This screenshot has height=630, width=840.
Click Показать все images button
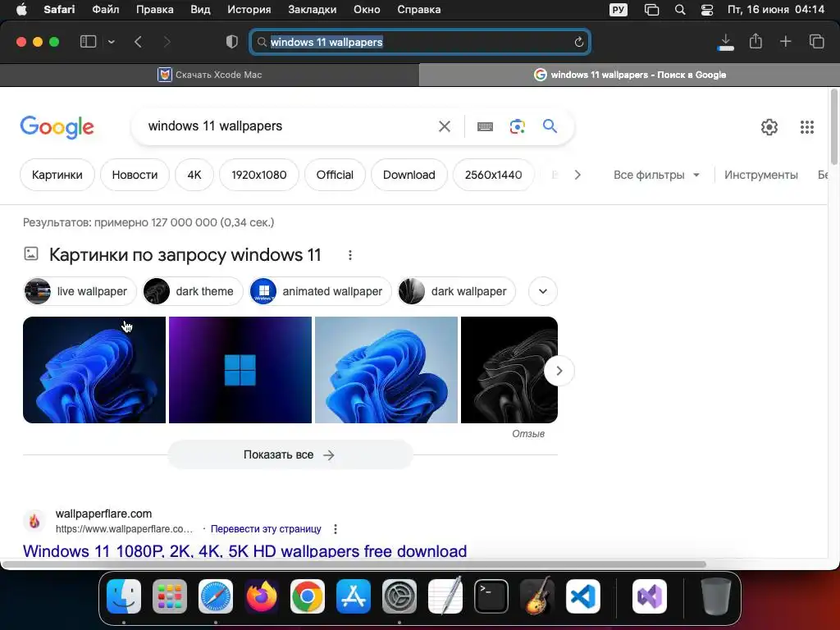click(290, 454)
